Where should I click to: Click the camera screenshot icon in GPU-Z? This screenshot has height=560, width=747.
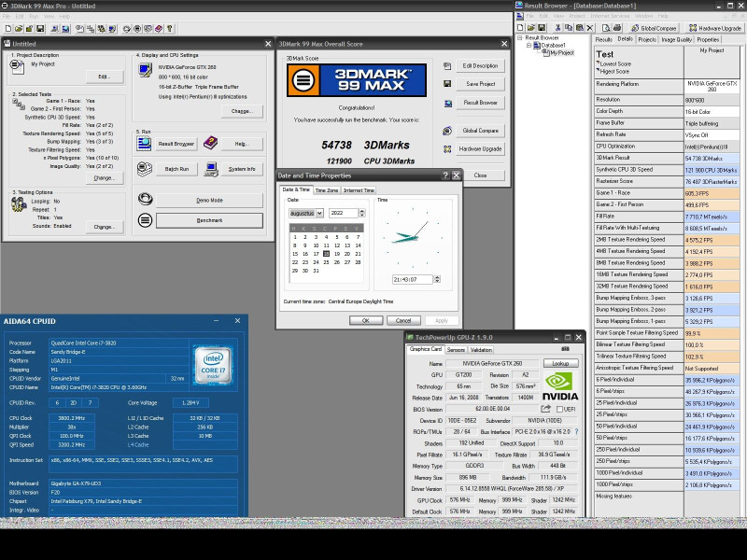(x=566, y=349)
